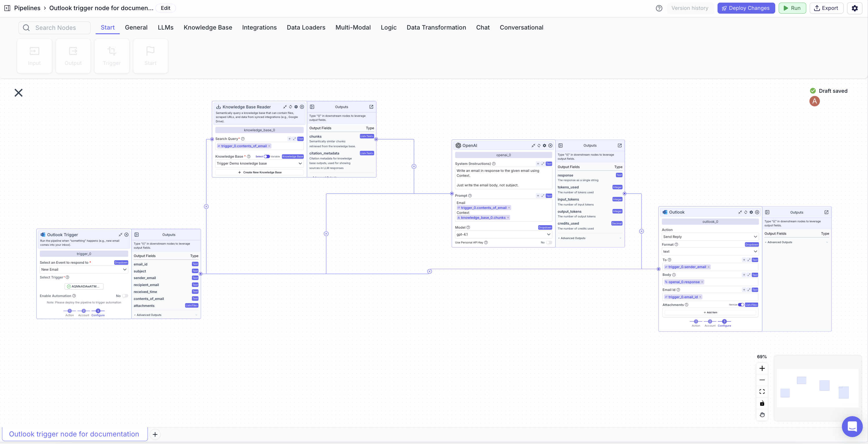Open Knowledge Base Reader outputs in new window
Viewport: 868px width, 444px height.
[x=371, y=107]
